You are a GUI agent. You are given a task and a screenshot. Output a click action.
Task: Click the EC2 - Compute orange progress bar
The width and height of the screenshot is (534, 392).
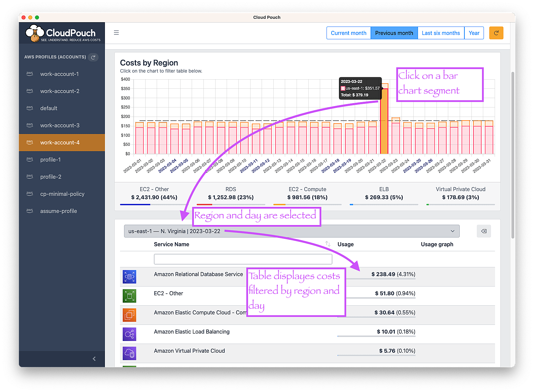coord(307,204)
